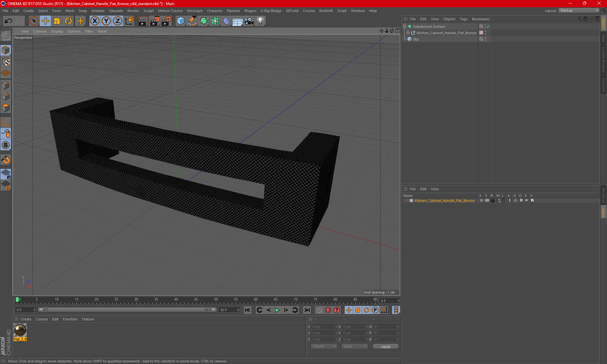The height and width of the screenshot is (364, 607).
Task: Toggle layer View eye icon
Action: [487, 200]
